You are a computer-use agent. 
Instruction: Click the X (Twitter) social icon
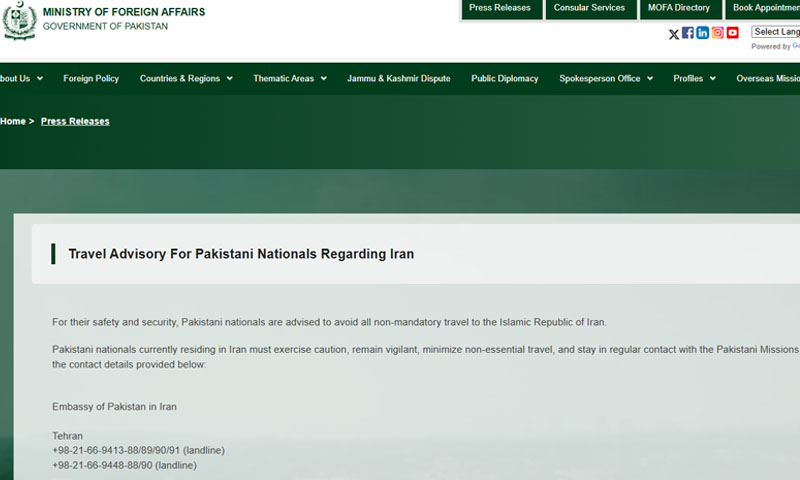coord(674,33)
